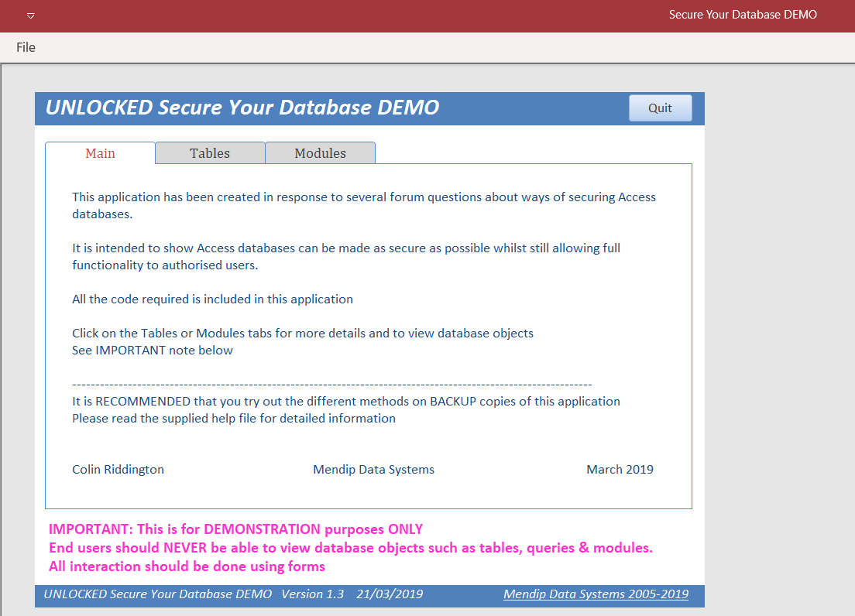Click footer text 'Version 1.3'
The height and width of the screenshot is (616, 855).
click(x=312, y=594)
